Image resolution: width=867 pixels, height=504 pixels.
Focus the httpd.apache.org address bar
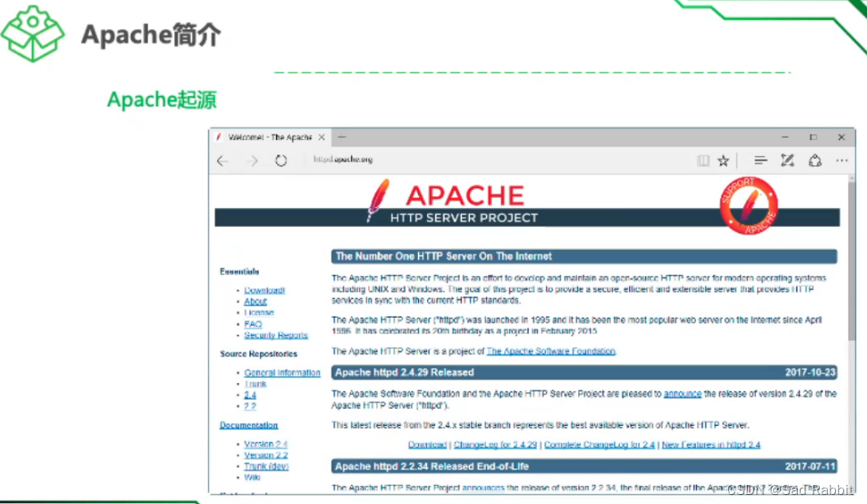[343, 159]
